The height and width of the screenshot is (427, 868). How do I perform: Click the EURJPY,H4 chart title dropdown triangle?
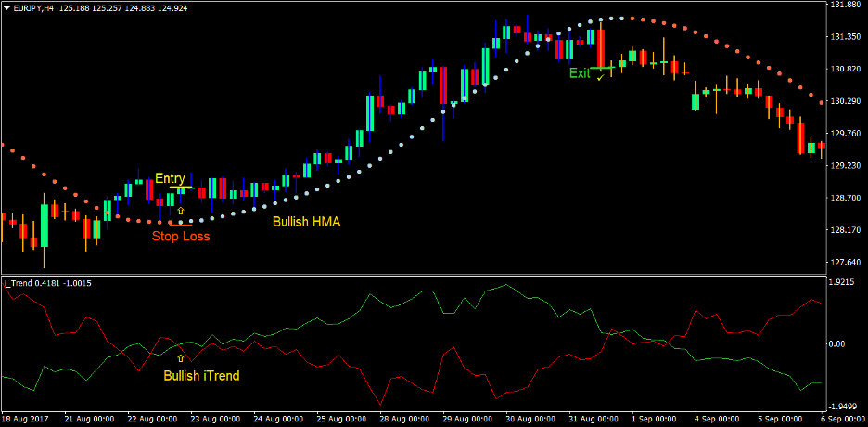pyautogui.click(x=6, y=9)
